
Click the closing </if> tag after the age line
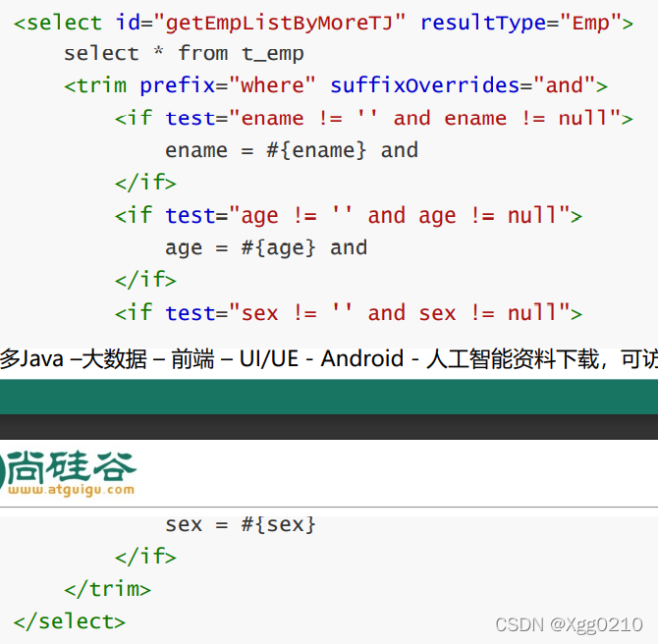(x=145, y=280)
